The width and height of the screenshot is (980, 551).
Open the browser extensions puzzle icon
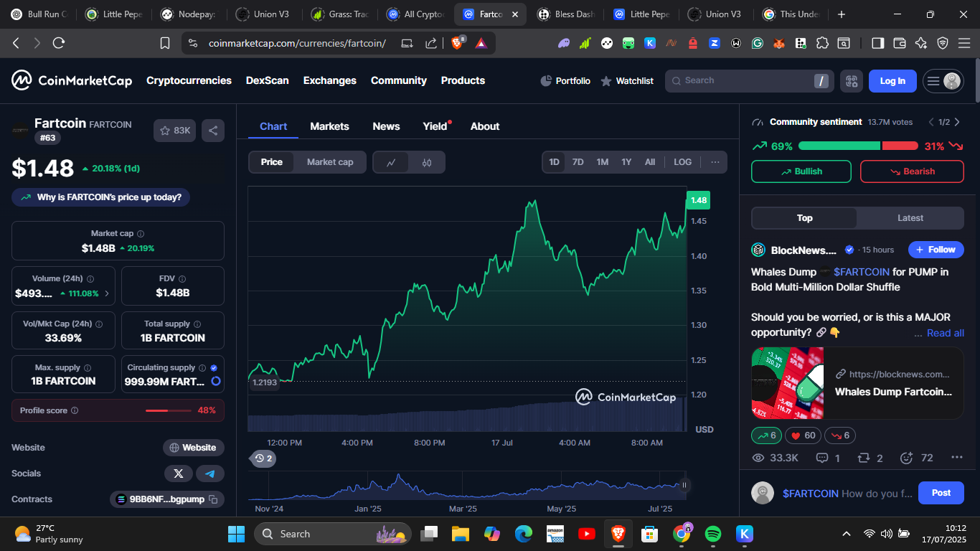point(822,43)
